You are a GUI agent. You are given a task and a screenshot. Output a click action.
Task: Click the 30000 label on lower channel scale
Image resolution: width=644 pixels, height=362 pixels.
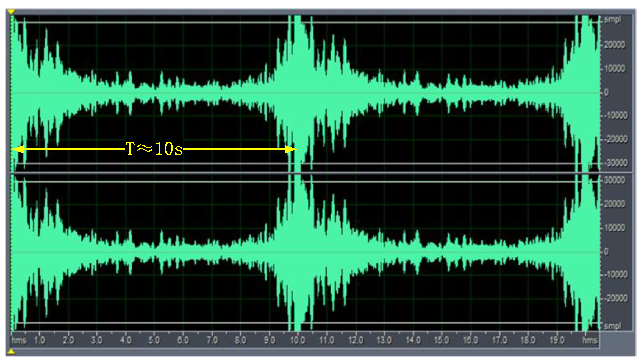click(615, 180)
